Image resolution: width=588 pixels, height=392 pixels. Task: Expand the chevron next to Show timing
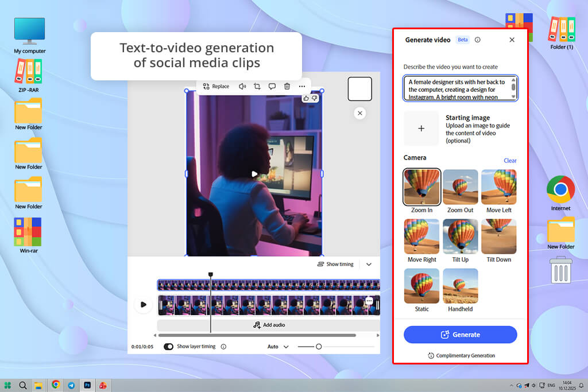click(369, 264)
